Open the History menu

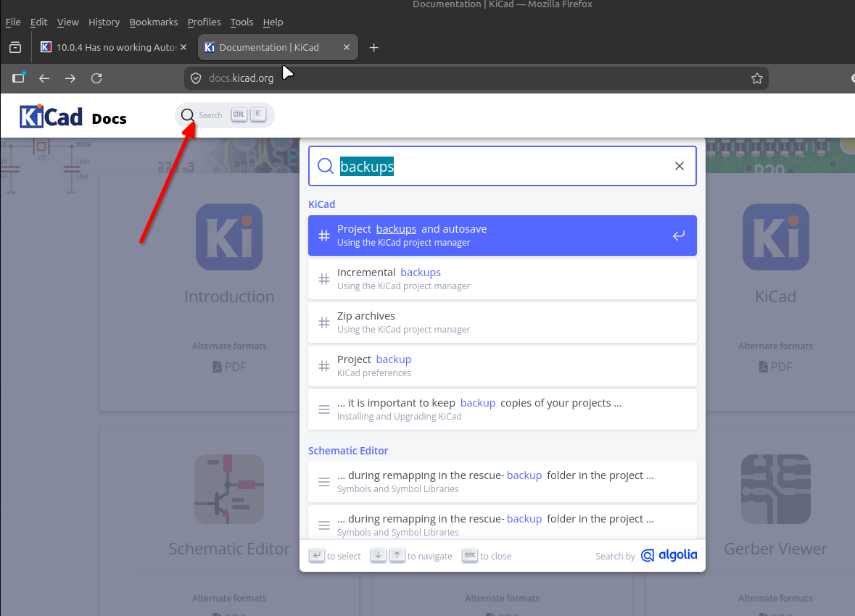tap(104, 22)
